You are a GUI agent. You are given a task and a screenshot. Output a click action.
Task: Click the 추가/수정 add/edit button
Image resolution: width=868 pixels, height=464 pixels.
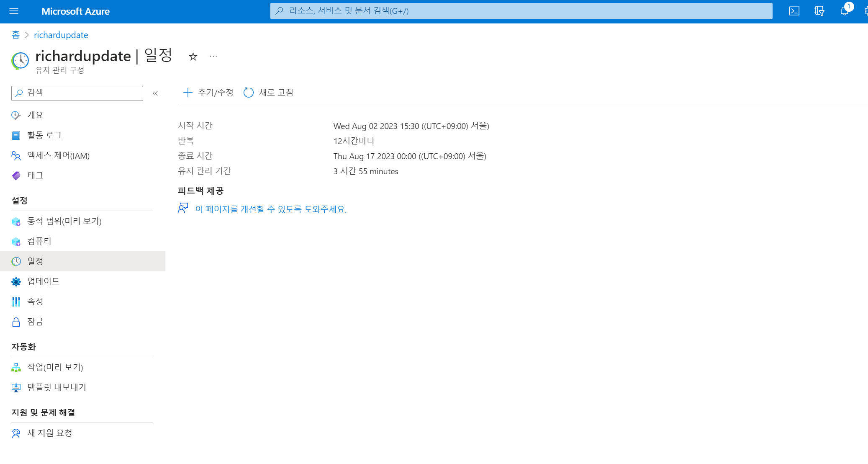[x=208, y=93]
